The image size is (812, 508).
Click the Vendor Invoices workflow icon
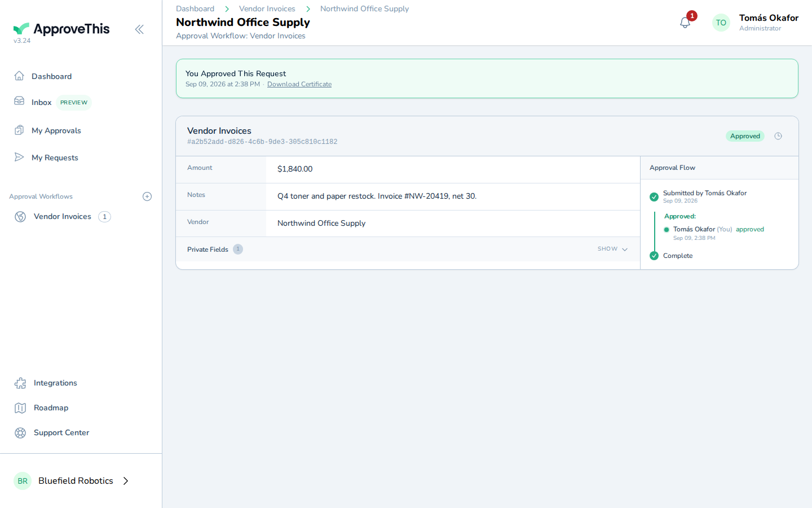pyautogui.click(x=20, y=217)
